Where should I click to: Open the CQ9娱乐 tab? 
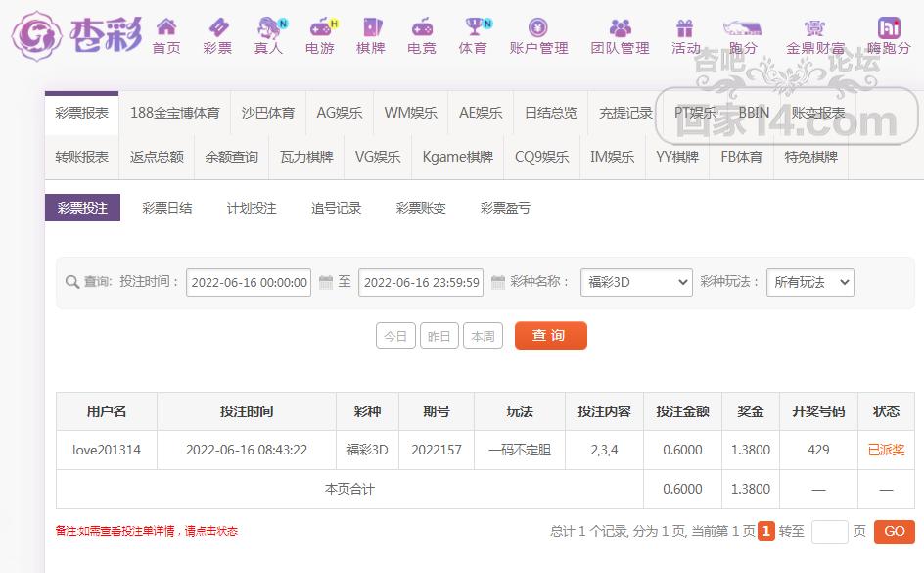pos(542,157)
